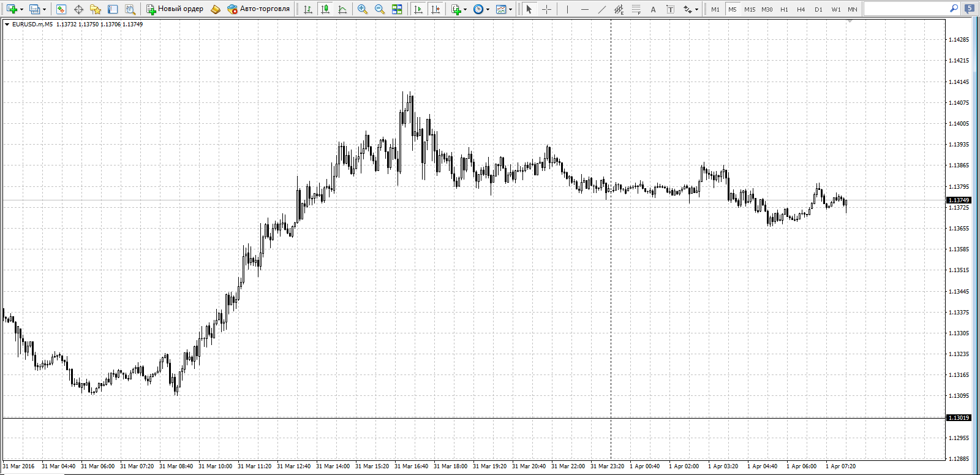Toggle chart auto scroll

click(418, 9)
